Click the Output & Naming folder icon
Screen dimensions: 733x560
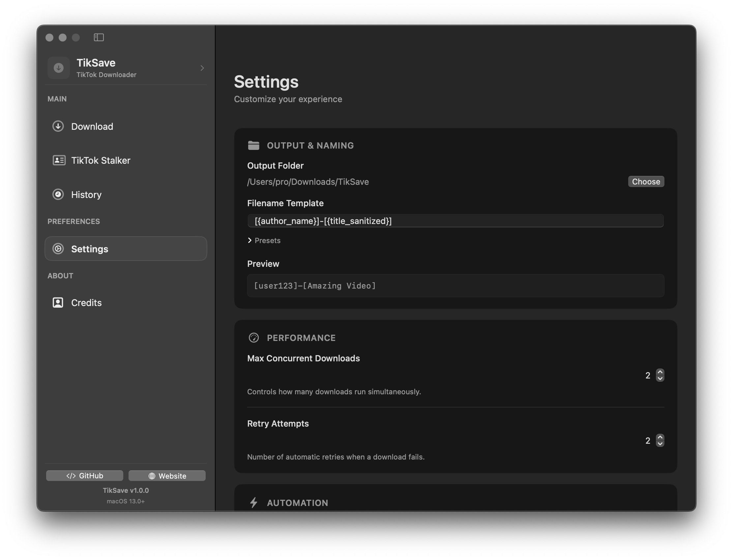click(253, 145)
